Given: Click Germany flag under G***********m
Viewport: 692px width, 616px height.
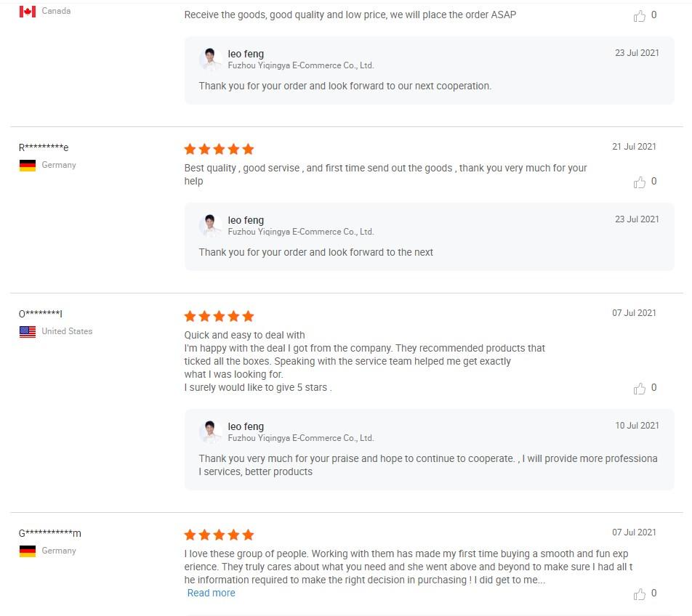Looking at the screenshot, I should click(28, 551).
